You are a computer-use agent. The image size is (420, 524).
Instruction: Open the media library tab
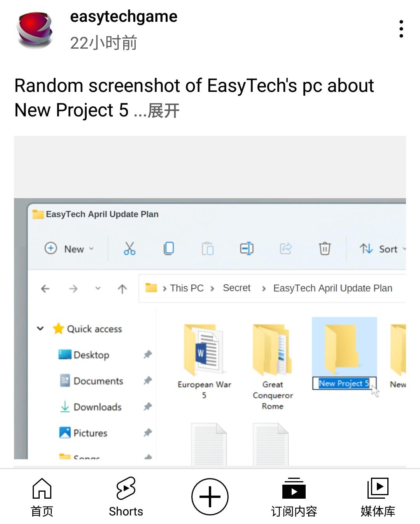click(x=378, y=496)
